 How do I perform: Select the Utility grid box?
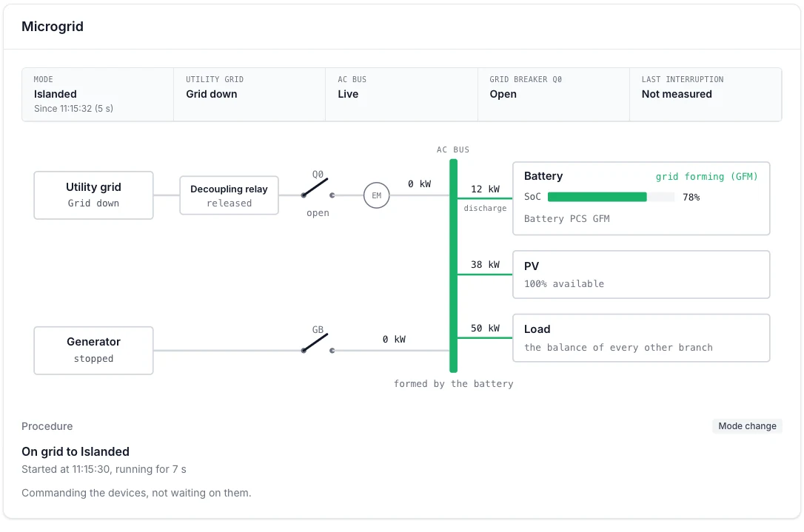tap(93, 195)
